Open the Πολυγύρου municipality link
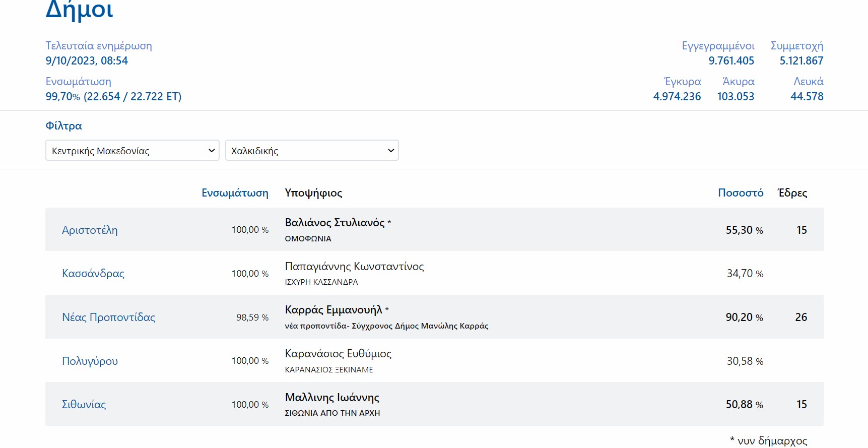 90,361
